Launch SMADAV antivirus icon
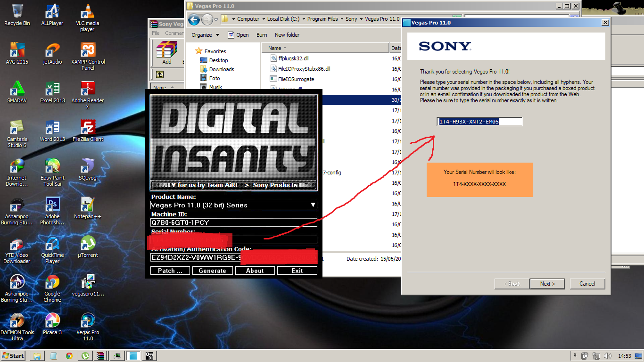 coord(17,92)
